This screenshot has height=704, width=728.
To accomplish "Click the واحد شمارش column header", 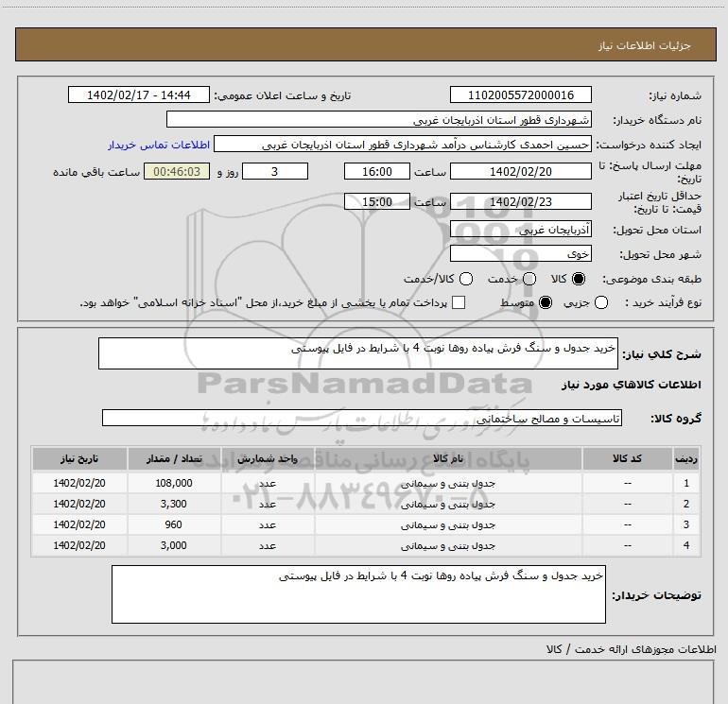I will point(268,459).
